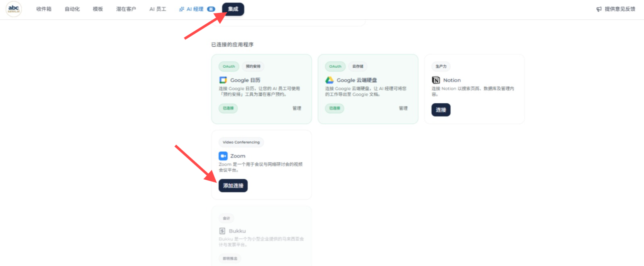Click the AI 经理 sparkle icon

coord(182,9)
